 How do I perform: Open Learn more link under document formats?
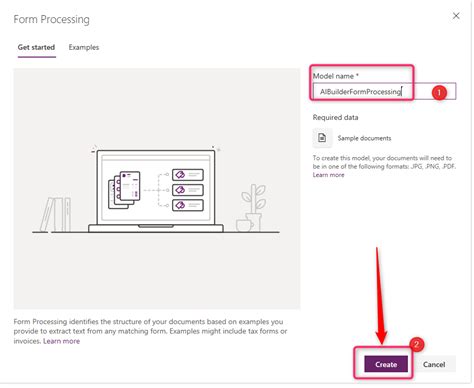pyautogui.click(x=328, y=175)
